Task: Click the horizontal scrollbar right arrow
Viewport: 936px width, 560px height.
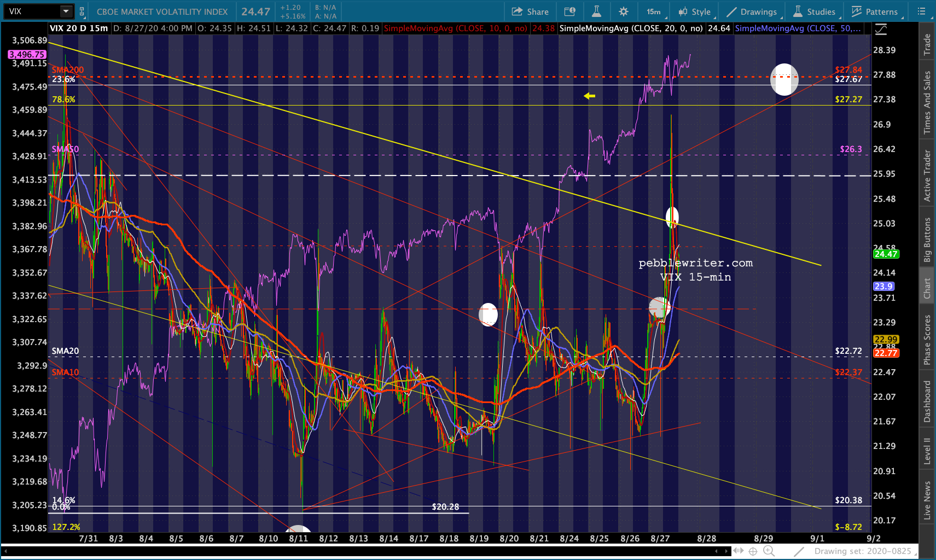Action: click(x=726, y=551)
